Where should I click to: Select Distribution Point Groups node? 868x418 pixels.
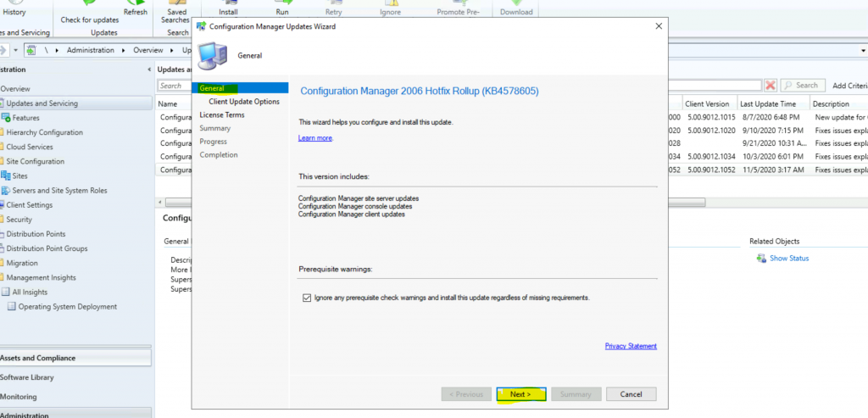(47, 248)
